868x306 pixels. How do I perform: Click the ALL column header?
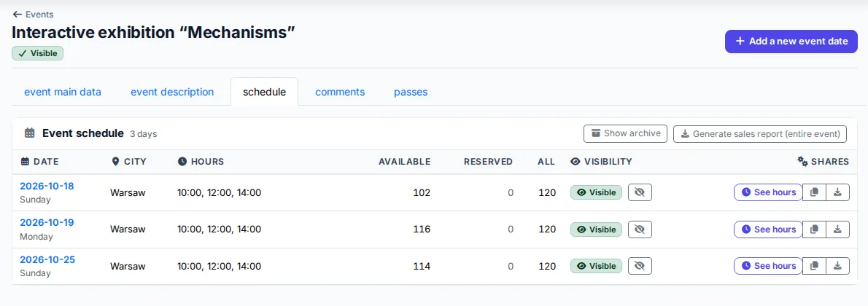[546, 162]
